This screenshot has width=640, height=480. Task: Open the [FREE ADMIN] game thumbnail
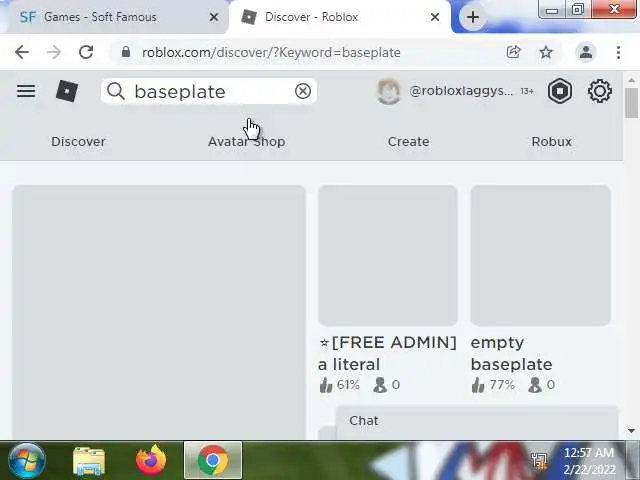[387, 256]
